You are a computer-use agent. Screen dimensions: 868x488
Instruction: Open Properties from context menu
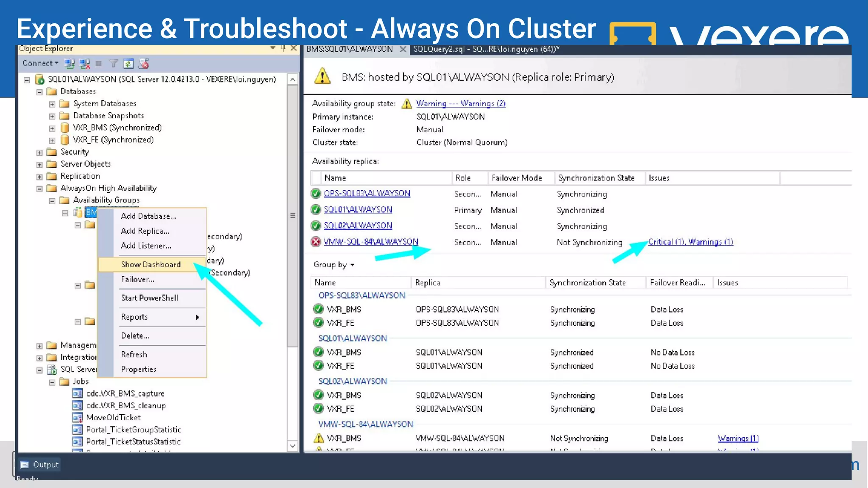139,369
